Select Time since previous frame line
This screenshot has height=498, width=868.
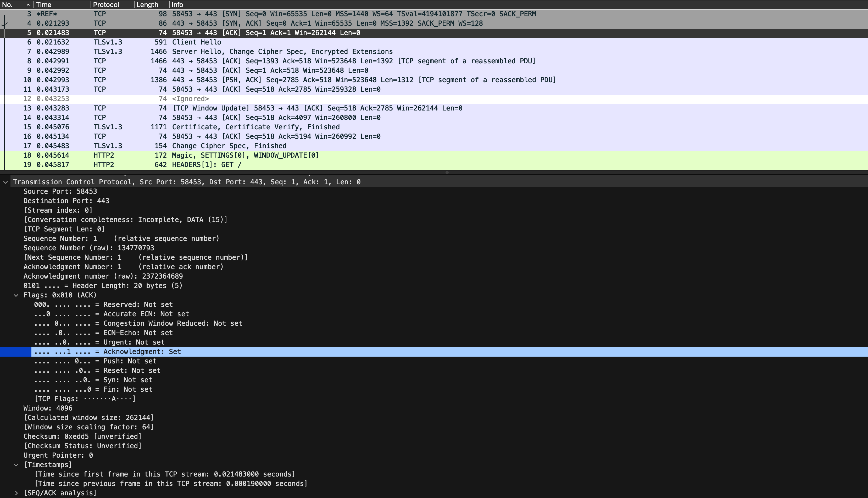pyautogui.click(x=171, y=484)
